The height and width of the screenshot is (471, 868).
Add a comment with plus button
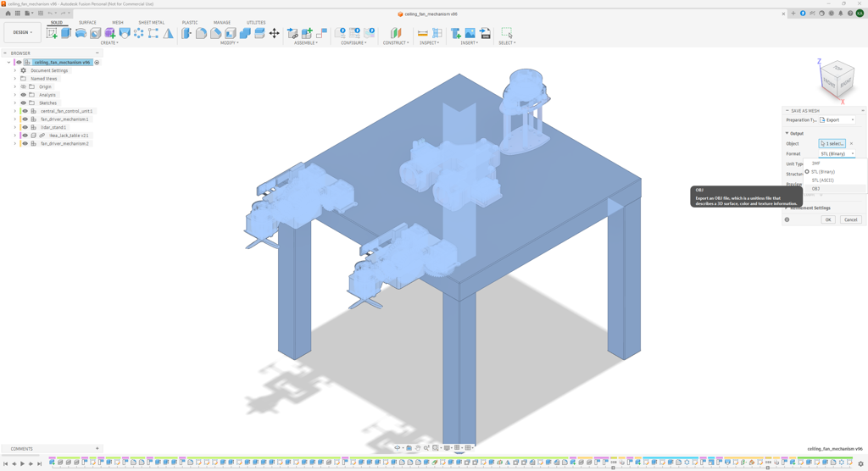[x=97, y=449]
